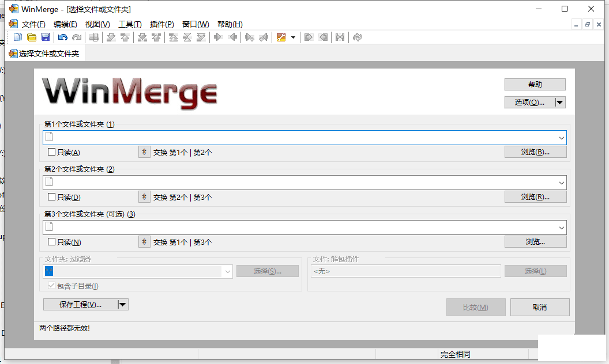Click the Copy right arrow icon
The height and width of the screenshot is (364, 609).
point(218,37)
